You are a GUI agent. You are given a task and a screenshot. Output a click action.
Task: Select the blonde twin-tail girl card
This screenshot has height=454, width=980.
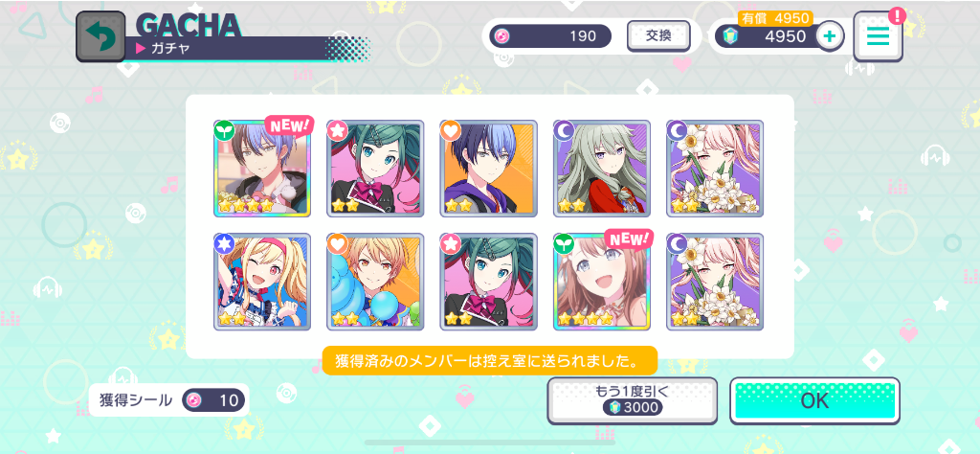(262, 282)
